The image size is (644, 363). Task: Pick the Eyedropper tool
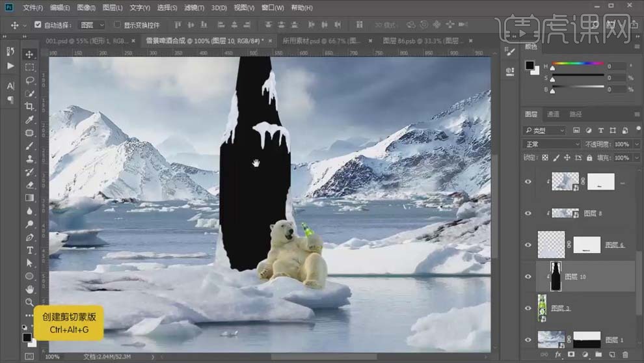tap(30, 120)
